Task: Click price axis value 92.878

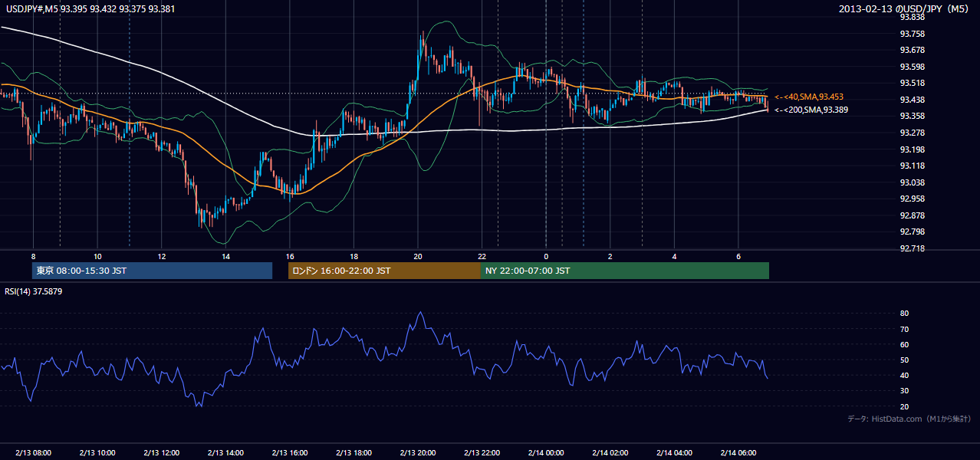Action: pos(912,215)
